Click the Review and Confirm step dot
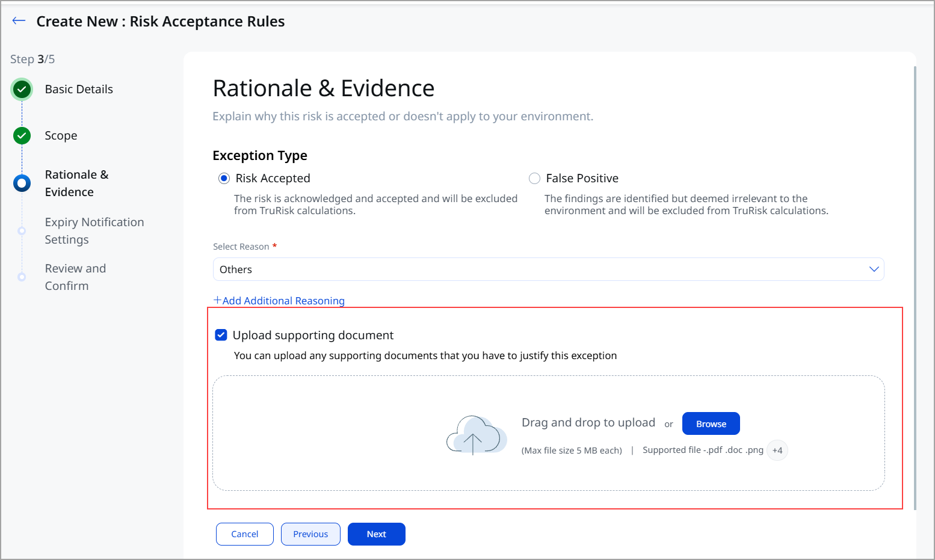 pyautogui.click(x=22, y=277)
